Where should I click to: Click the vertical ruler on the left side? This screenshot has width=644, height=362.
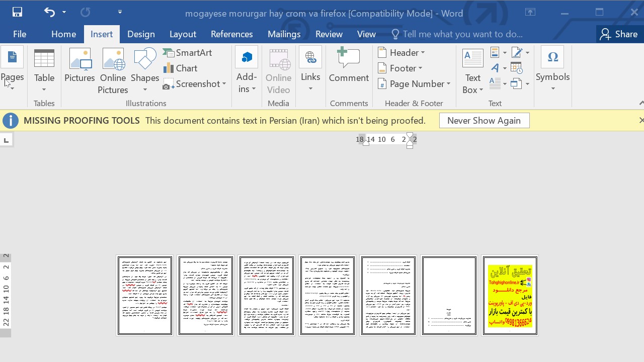click(x=6, y=295)
